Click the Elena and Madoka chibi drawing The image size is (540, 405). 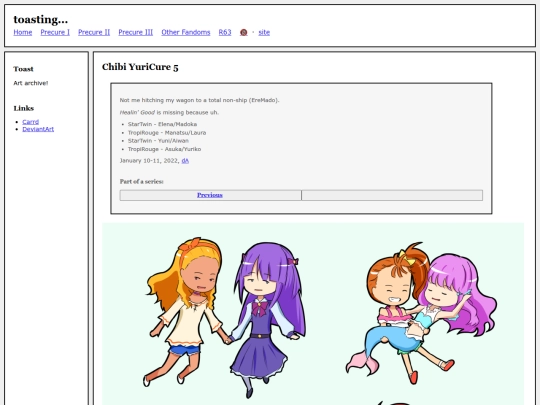[x=224, y=317]
